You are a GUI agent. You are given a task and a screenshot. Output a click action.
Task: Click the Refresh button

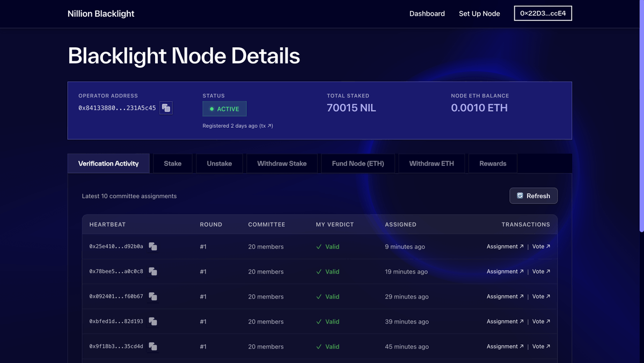click(x=533, y=195)
